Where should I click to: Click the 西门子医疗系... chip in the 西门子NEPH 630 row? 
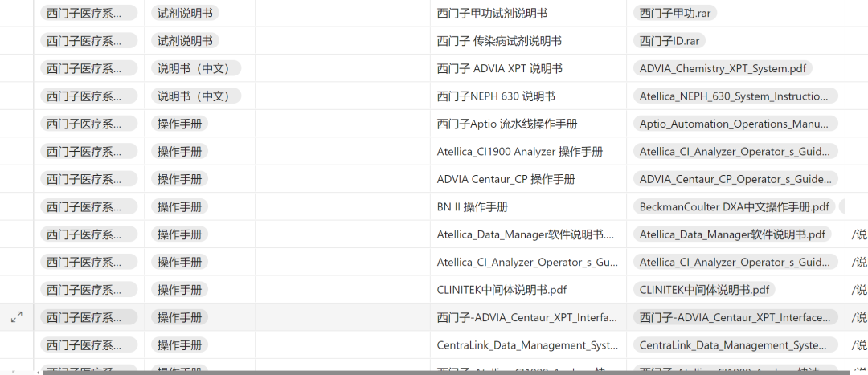point(88,96)
